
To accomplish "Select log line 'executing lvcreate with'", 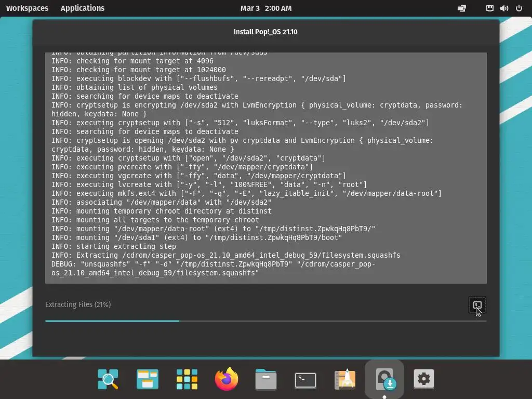I will [x=209, y=184].
